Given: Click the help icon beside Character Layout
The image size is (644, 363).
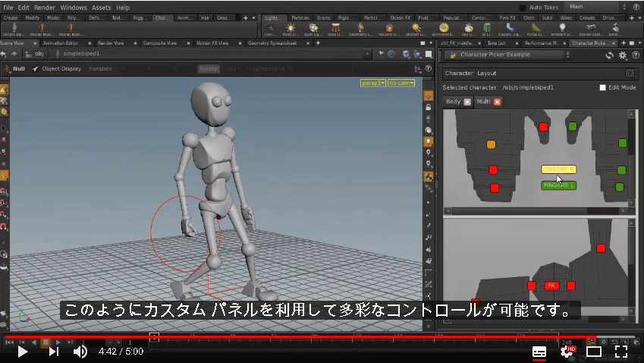Looking at the screenshot, I should point(630,73).
